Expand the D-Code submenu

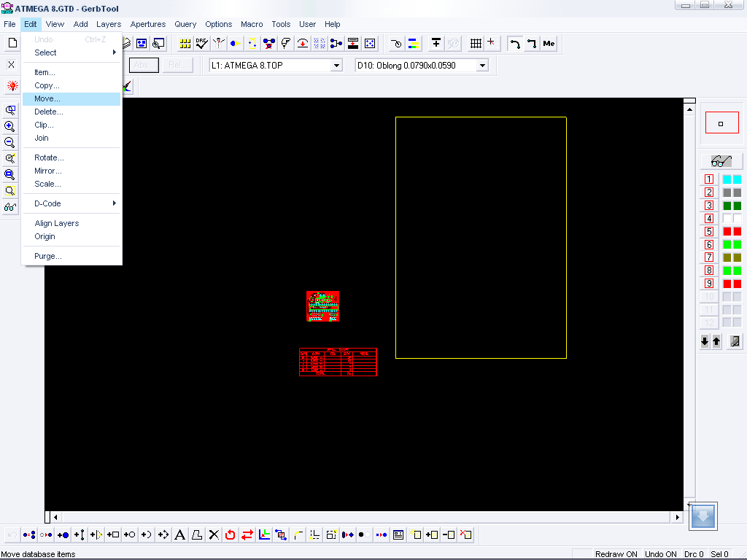[71, 204]
